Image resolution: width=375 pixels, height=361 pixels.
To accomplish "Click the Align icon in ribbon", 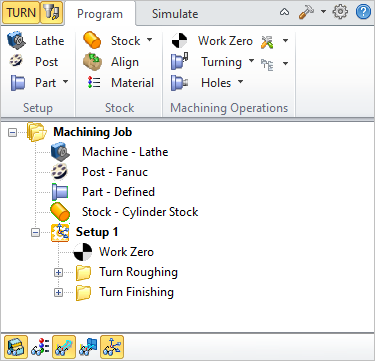I will pyautogui.click(x=92, y=62).
